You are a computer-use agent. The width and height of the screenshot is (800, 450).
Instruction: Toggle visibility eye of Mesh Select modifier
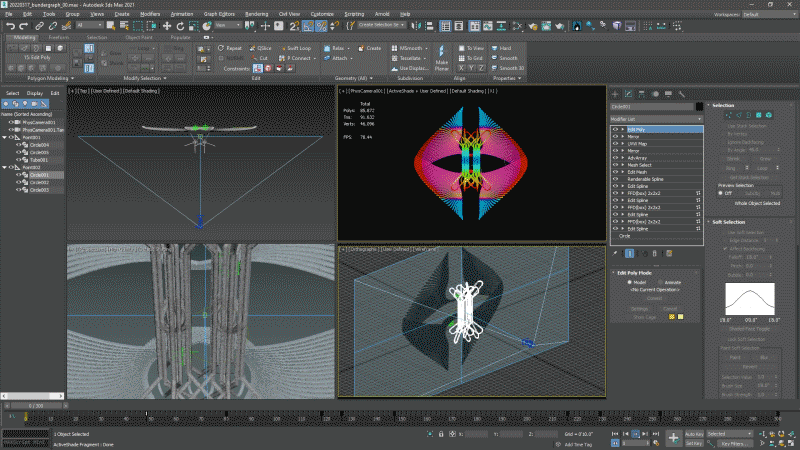coord(615,165)
